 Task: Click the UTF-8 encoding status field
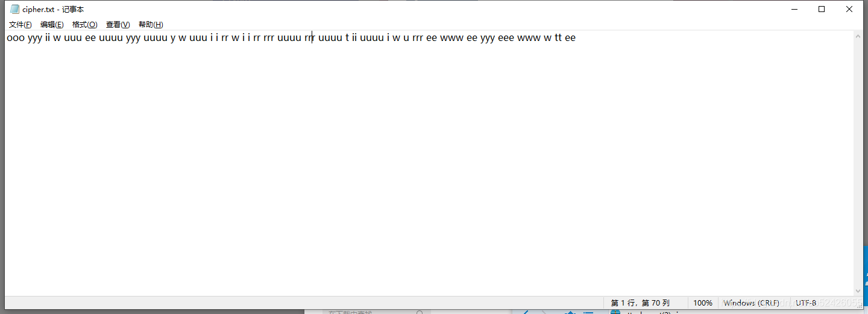[x=806, y=303]
